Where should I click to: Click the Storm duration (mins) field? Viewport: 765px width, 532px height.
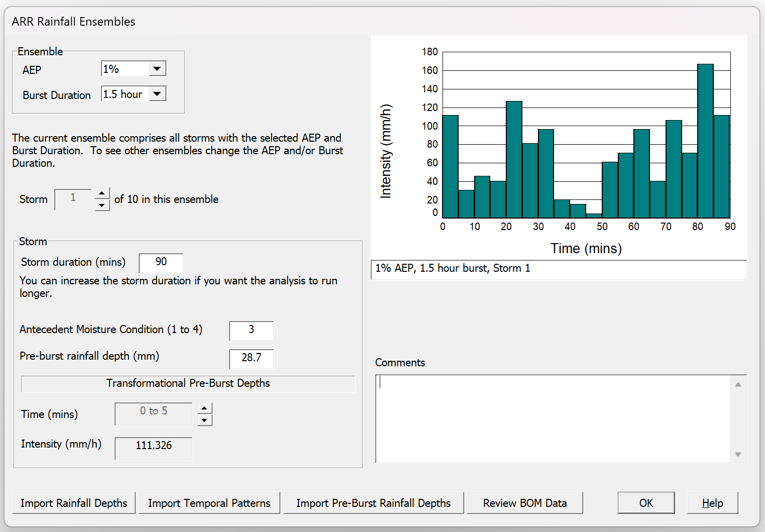[x=161, y=262]
